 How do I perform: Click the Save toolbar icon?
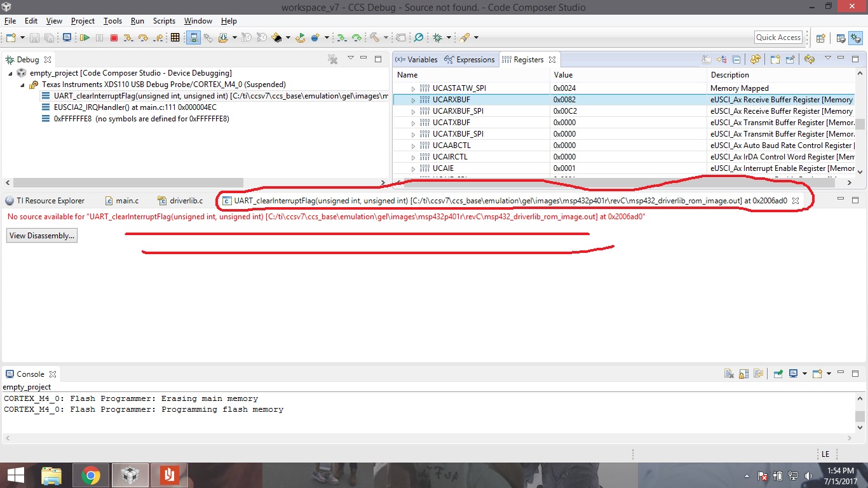pos(35,38)
